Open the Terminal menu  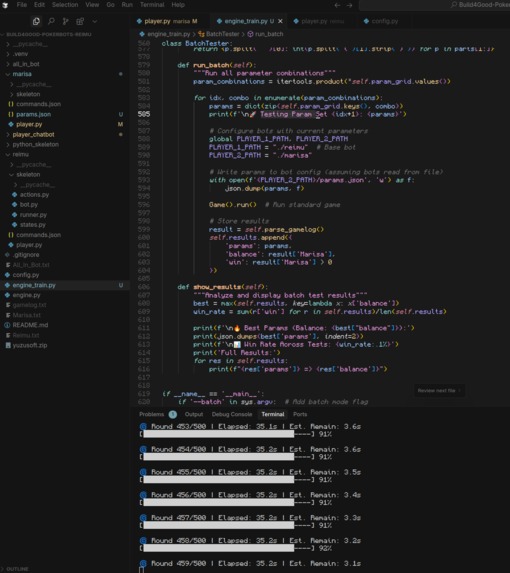click(152, 5)
